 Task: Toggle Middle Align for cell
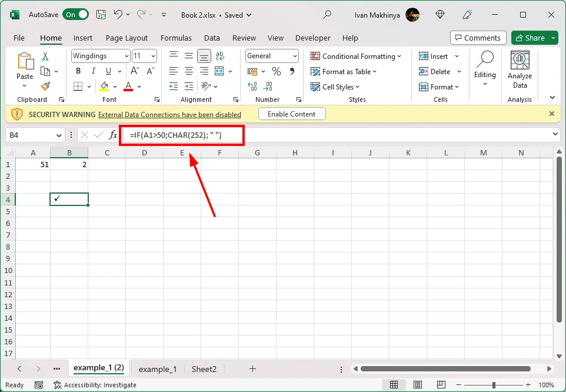click(x=189, y=55)
